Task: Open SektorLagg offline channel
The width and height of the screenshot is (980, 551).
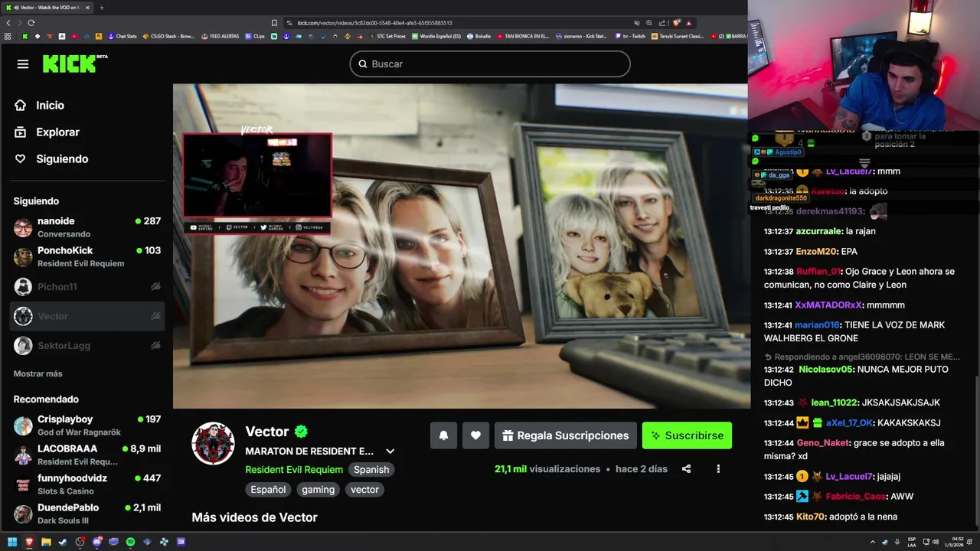Action: pyautogui.click(x=87, y=346)
